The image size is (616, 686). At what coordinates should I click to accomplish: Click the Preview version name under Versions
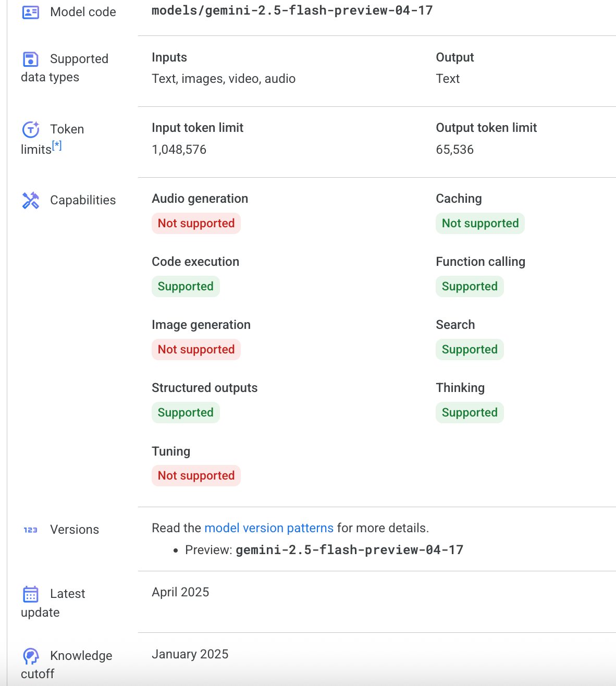[x=350, y=549]
